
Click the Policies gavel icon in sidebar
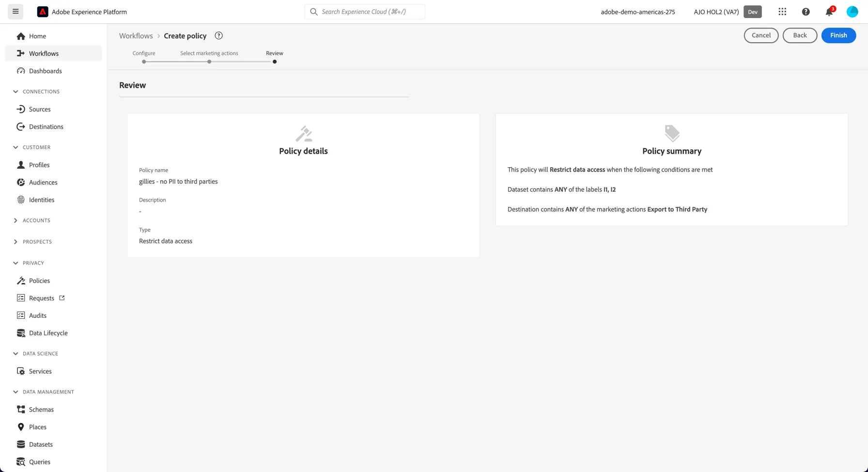tap(21, 281)
